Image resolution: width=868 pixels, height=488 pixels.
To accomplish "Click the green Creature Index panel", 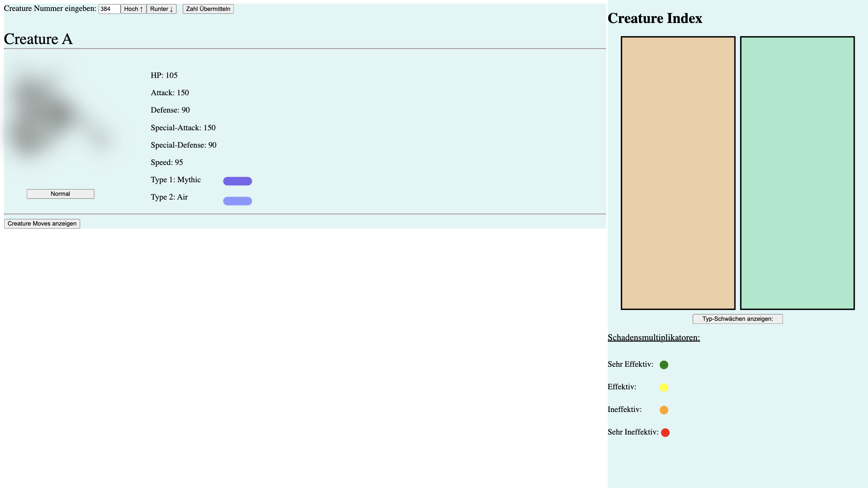I will pyautogui.click(x=798, y=173).
